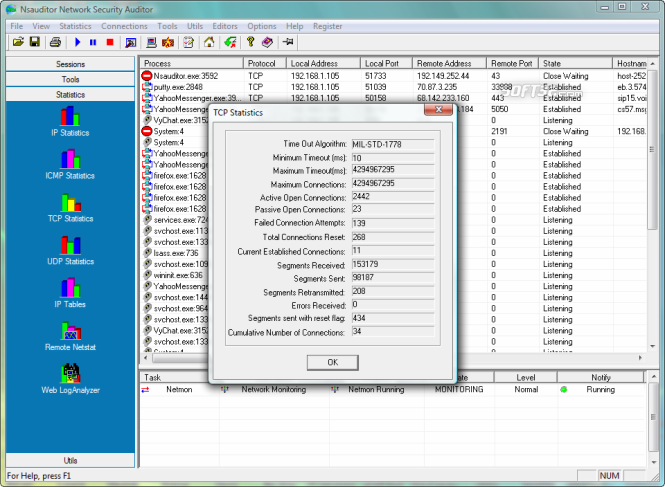The image size is (665, 487).
Task: Click the notepad report toolbar icon
Action: (x=188, y=42)
